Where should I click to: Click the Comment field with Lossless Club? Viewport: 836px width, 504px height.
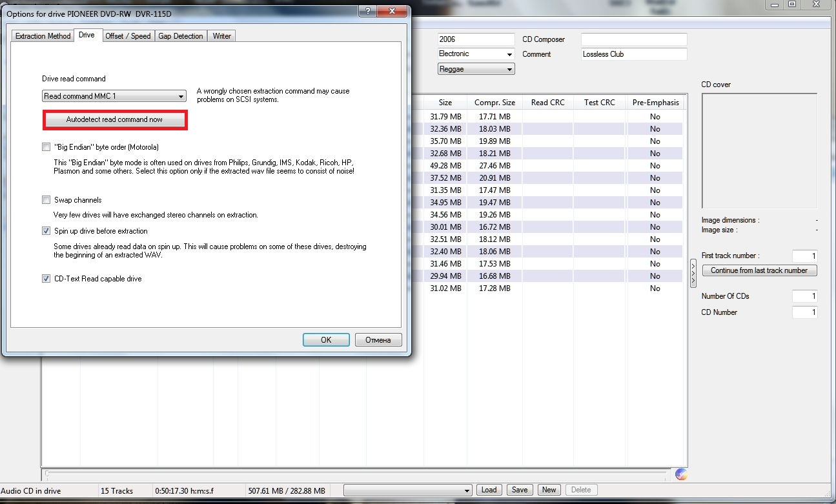(634, 54)
